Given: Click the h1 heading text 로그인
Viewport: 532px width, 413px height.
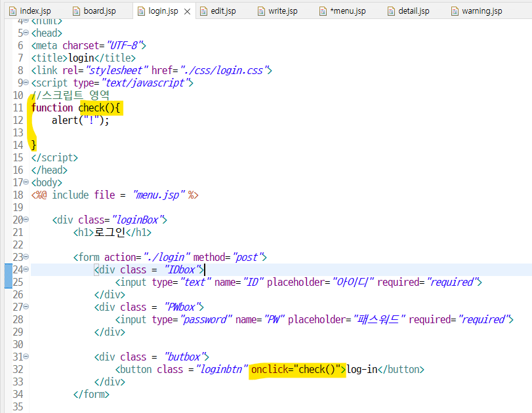Looking at the screenshot, I should tap(110, 232).
